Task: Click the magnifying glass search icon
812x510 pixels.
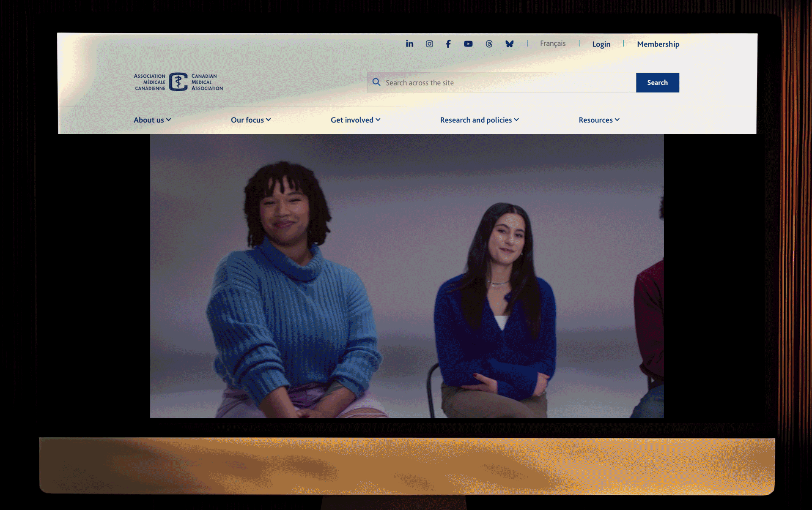Action: 376,82
